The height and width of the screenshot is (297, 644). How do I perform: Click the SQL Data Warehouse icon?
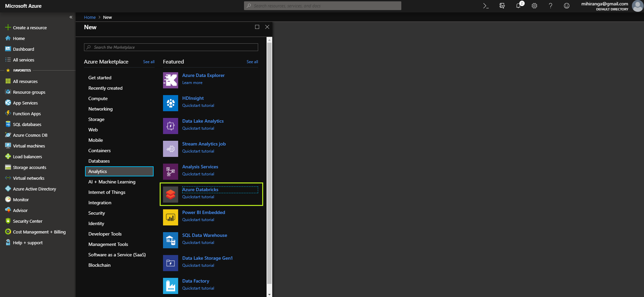click(x=170, y=240)
